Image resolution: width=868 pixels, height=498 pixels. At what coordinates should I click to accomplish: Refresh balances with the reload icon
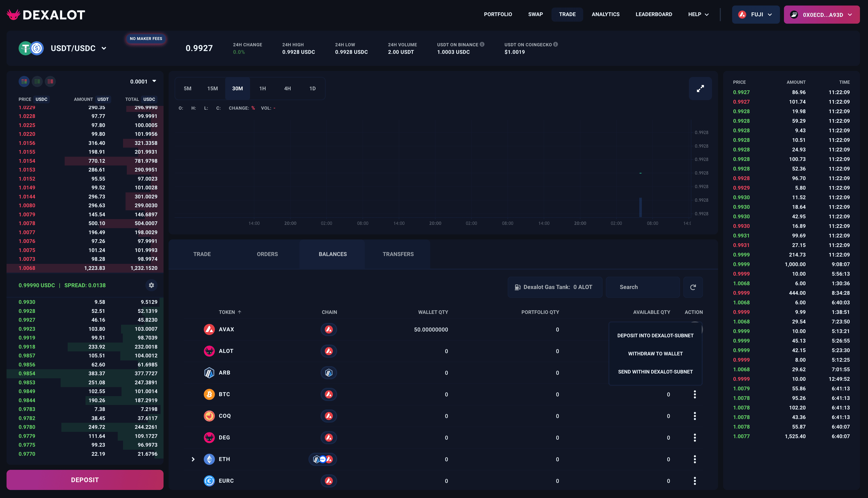point(693,287)
